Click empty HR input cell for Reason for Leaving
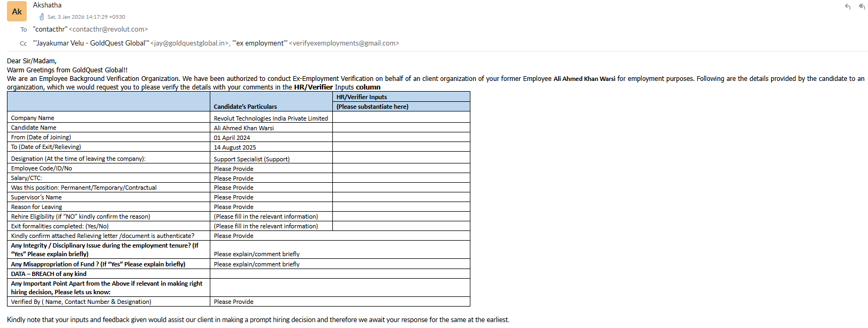 401,206
